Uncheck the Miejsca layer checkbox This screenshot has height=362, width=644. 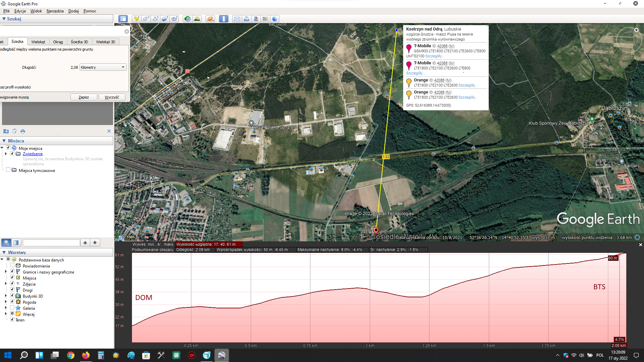click(x=12, y=278)
